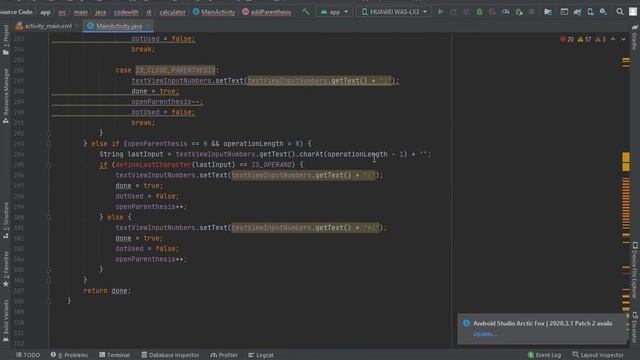Click the 'return done;' code line
The height and width of the screenshot is (360, 640).
(107, 291)
